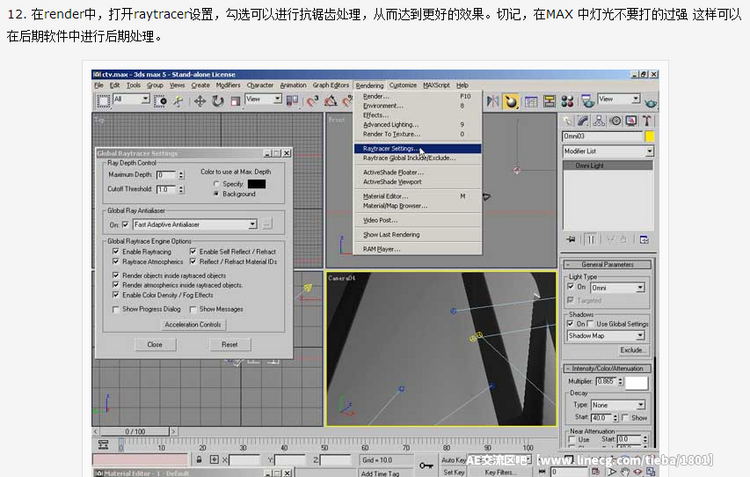Click the Use Pivot Point Center icon
The image size is (750, 477).
[x=292, y=100]
